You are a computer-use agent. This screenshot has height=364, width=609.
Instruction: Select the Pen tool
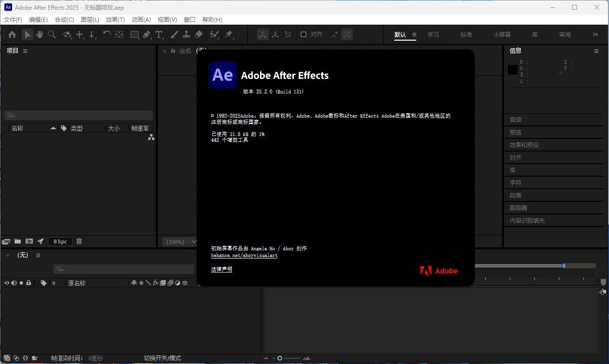[x=147, y=34]
